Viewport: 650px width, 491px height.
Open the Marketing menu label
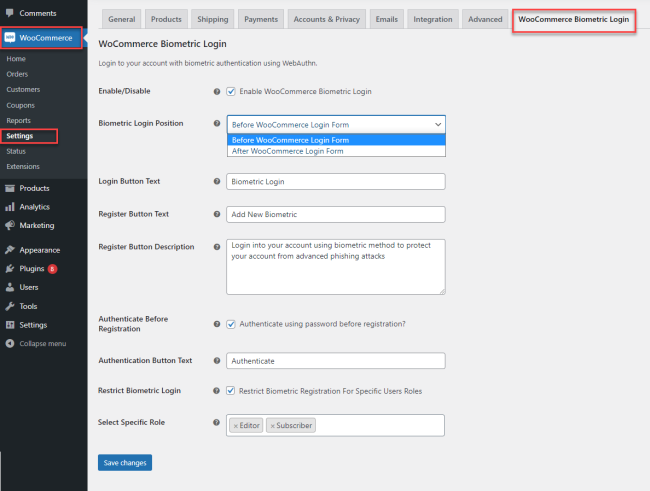tap(37, 225)
